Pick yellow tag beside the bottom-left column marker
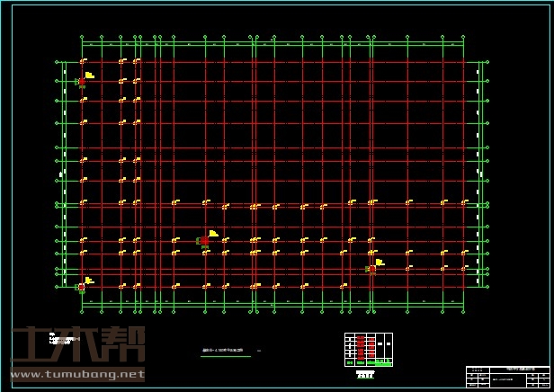Screen dimensions: 554x392 tap(89, 281)
